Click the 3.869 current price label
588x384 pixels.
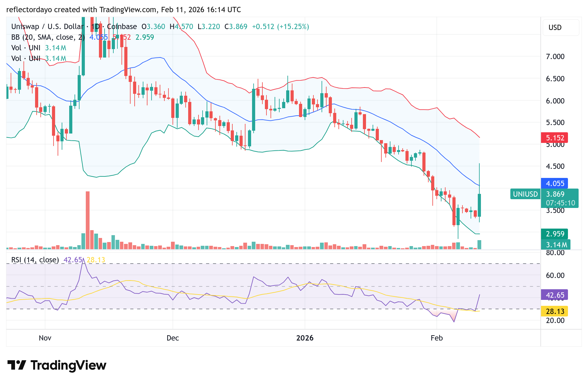point(555,194)
